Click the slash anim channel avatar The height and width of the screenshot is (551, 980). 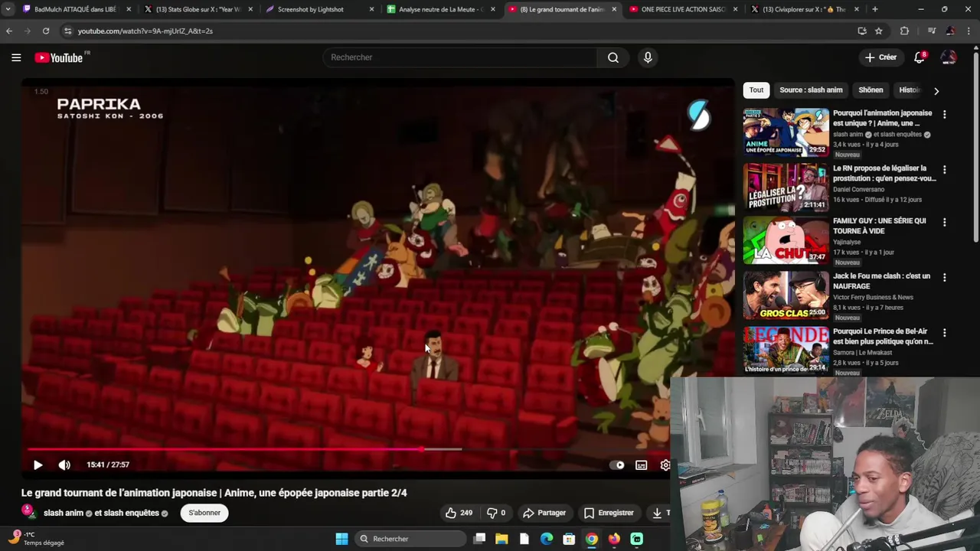[28, 512]
